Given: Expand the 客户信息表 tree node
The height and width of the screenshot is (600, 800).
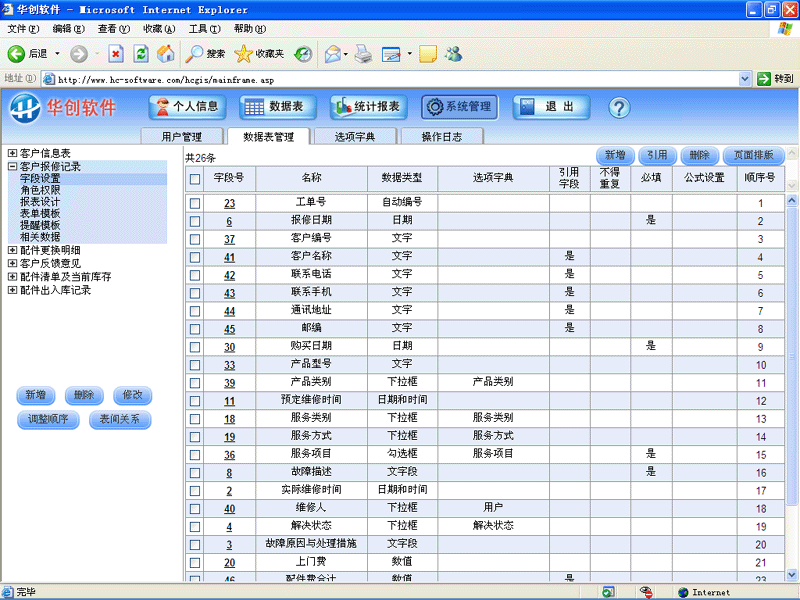Looking at the screenshot, I should pyautogui.click(x=12, y=153).
